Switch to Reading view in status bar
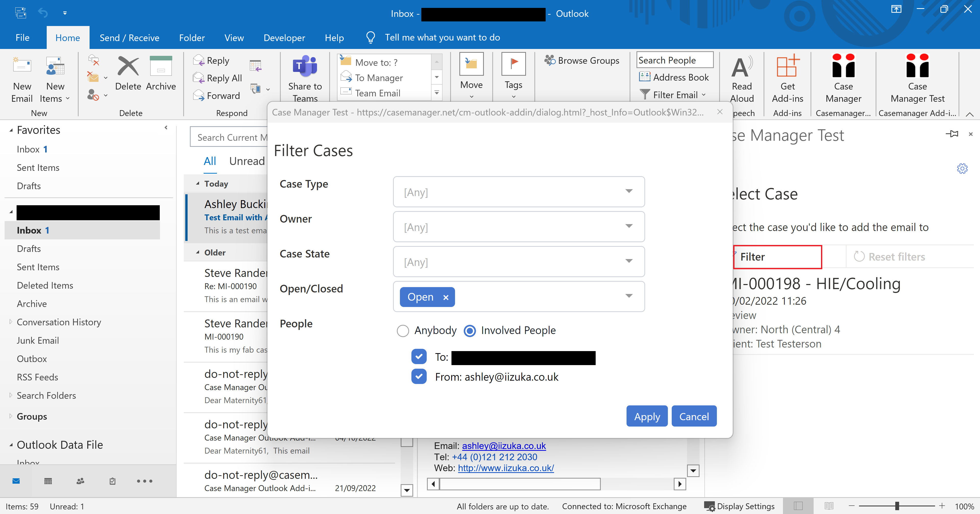This screenshot has height=514, width=980. 829,506
